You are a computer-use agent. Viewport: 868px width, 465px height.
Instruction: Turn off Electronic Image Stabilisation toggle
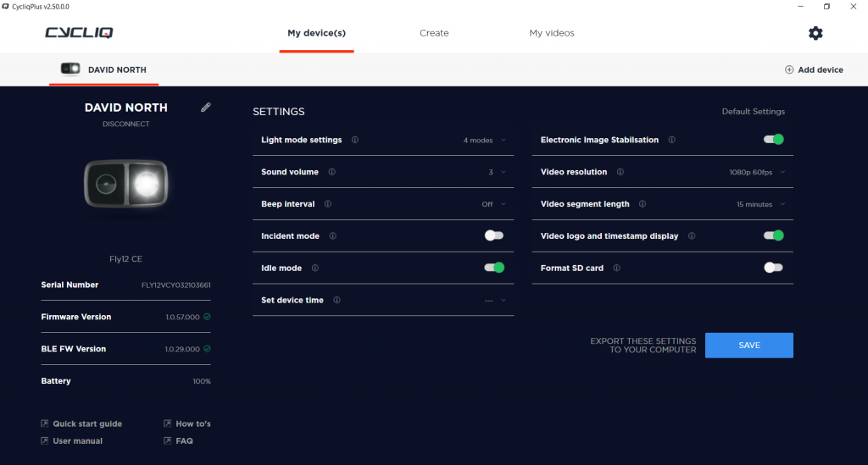pos(773,140)
